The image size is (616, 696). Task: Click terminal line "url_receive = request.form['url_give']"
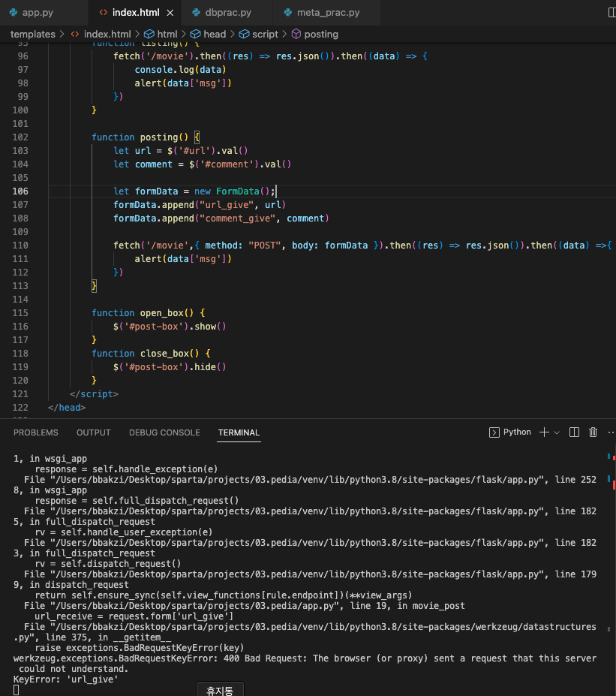point(134,616)
